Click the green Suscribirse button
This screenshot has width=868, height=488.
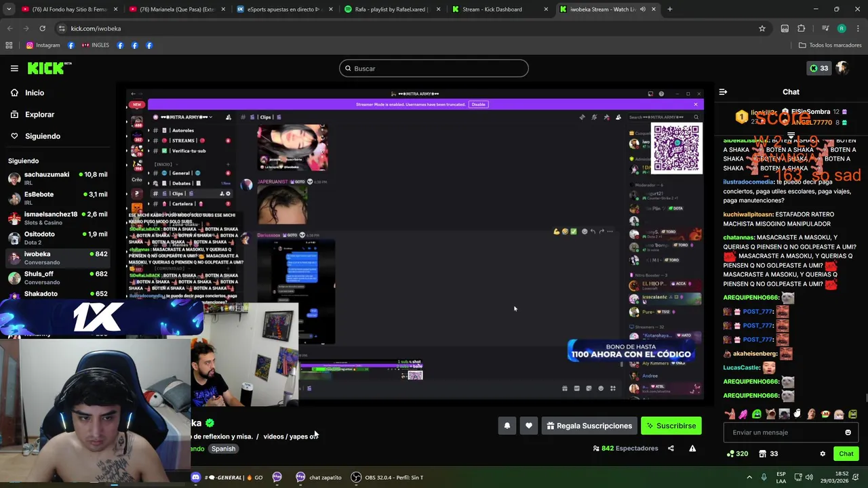click(671, 426)
